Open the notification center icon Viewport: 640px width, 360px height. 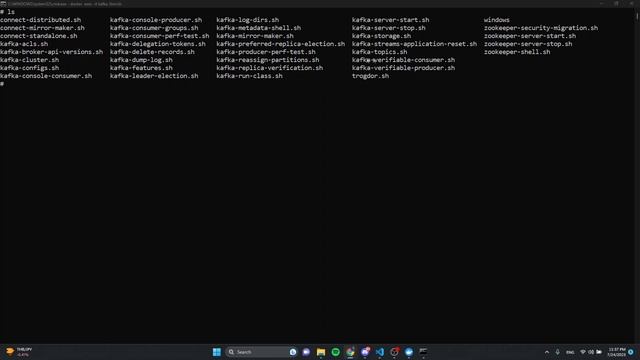pyautogui.click(x=631, y=352)
